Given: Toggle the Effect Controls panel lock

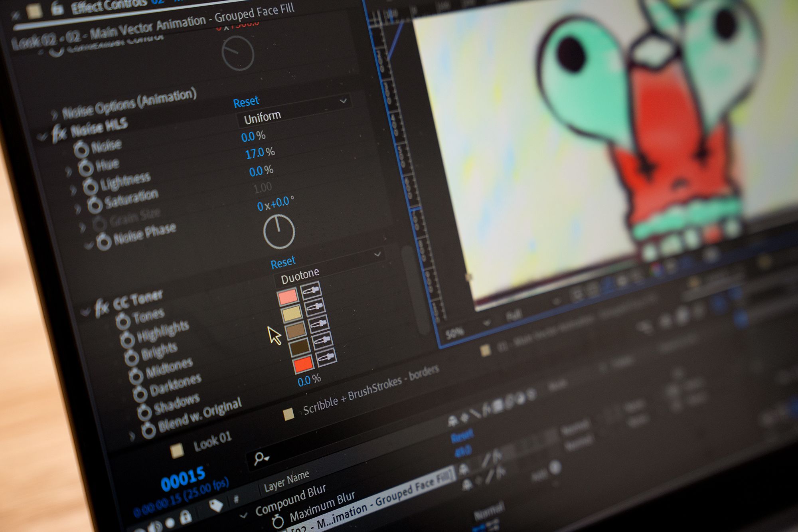Looking at the screenshot, I should [57, 8].
